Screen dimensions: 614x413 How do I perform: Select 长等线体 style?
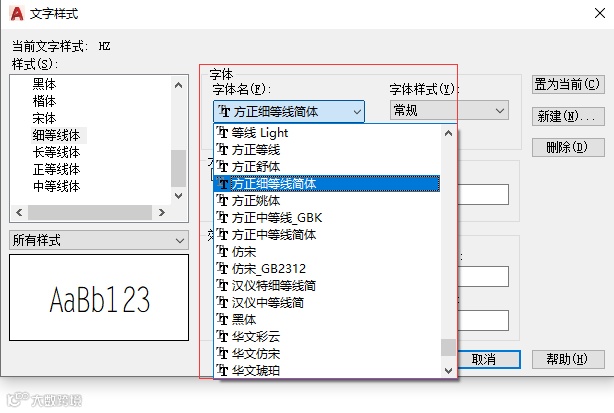pyautogui.click(x=57, y=152)
